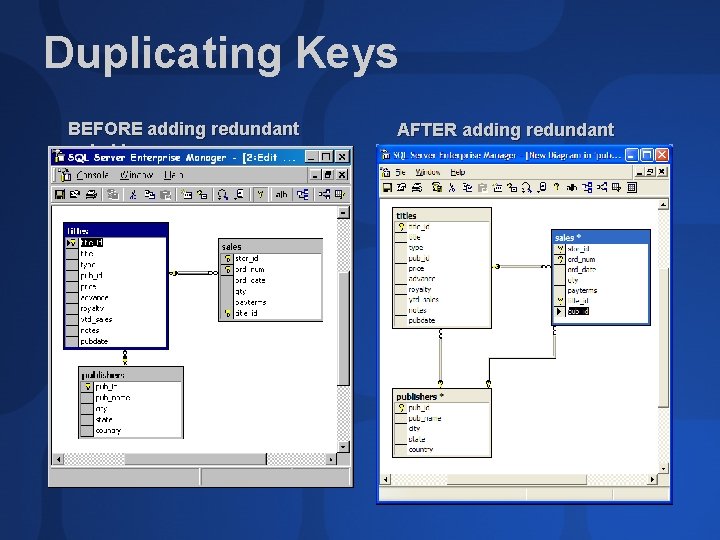Click Manage Indexes icon in AFTER window toolbar
This screenshot has height=540, width=720.
(x=617, y=187)
